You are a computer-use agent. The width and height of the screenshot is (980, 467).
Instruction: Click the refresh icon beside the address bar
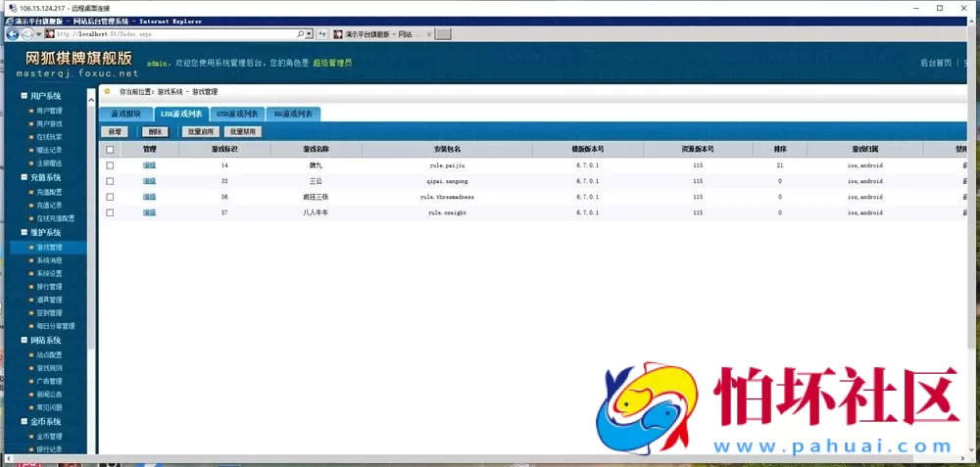(321, 33)
